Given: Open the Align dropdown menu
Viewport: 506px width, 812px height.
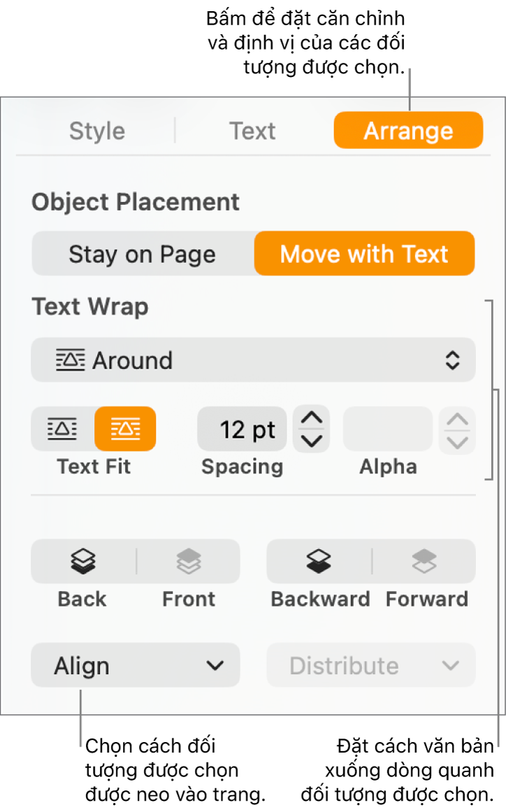Looking at the screenshot, I should coord(135,665).
